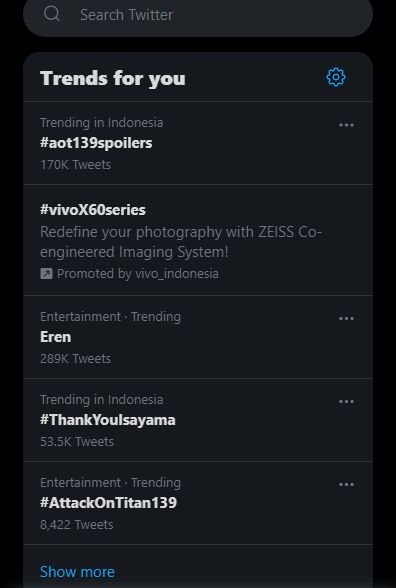Open the #AttackOnTitan139 hashtag

(x=198, y=503)
